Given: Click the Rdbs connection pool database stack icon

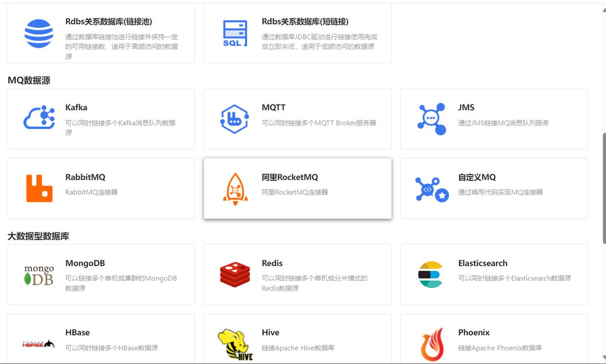Looking at the screenshot, I should 39,34.
